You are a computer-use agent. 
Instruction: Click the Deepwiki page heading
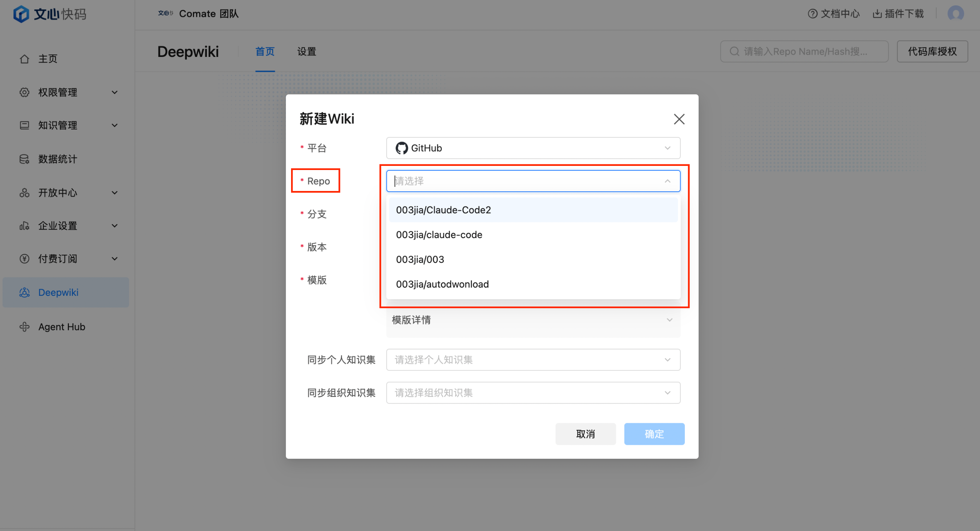188,52
